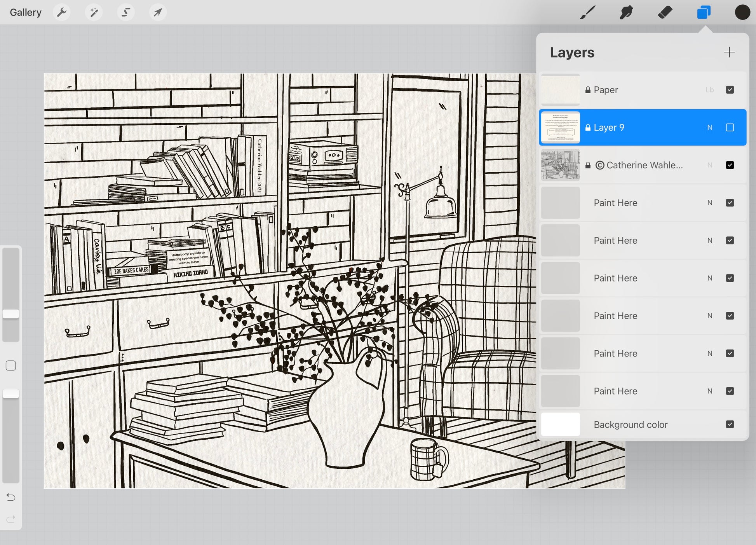Open blend mode N on Layer 9
This screenshot has width=756, height=545.
pos(710,128)
